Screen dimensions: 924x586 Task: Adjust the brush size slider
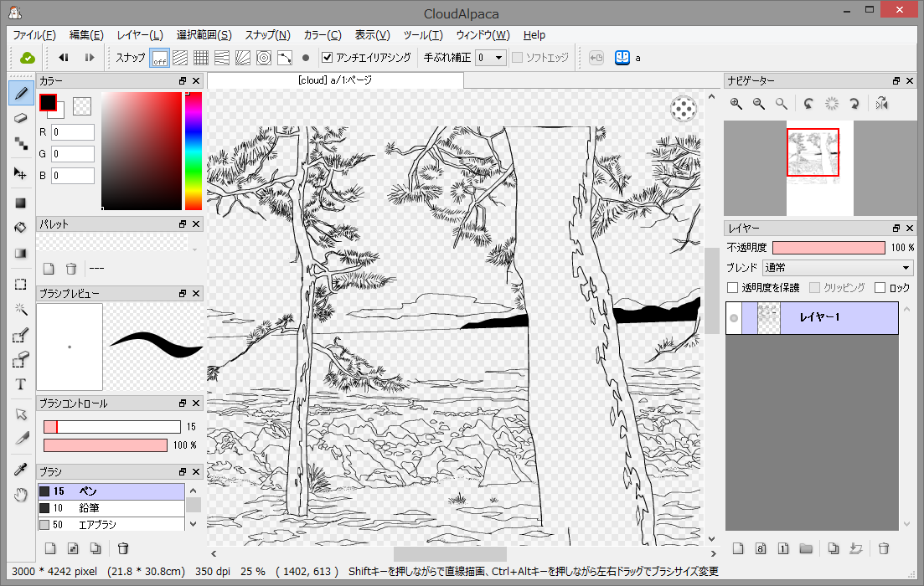click(x=112, y=426)
